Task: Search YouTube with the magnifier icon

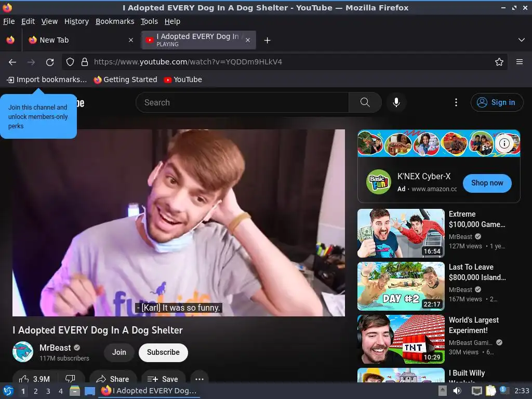Action: pos(365,102)
